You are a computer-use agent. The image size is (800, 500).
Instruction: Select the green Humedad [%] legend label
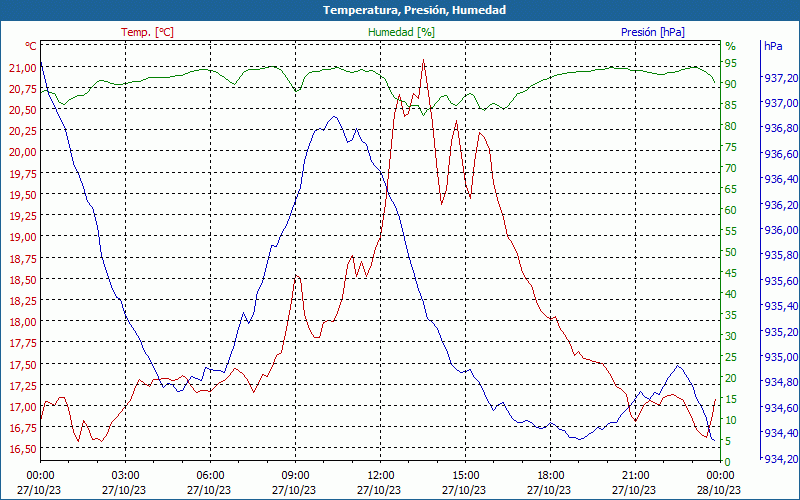pyautogui.click(x=401, y=32)
